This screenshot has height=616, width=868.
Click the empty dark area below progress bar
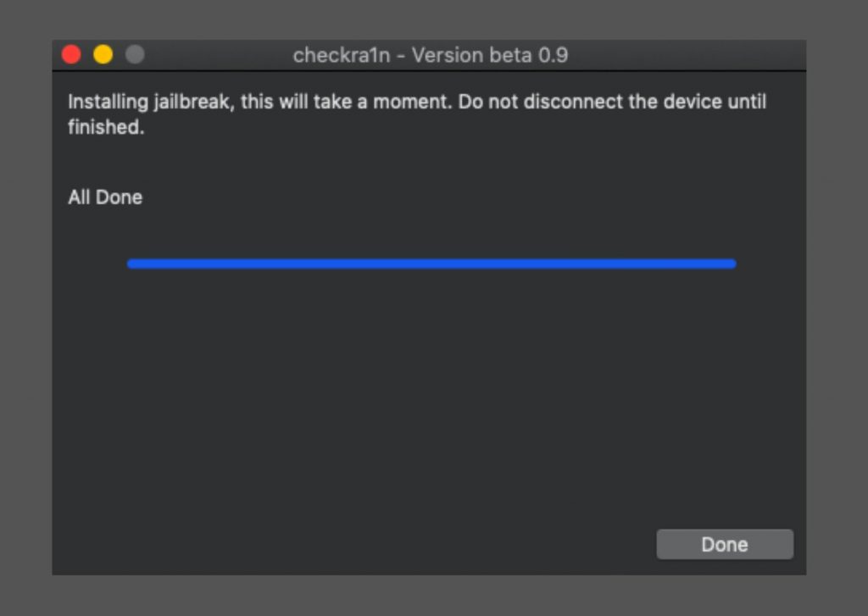(x=429, y=398)
